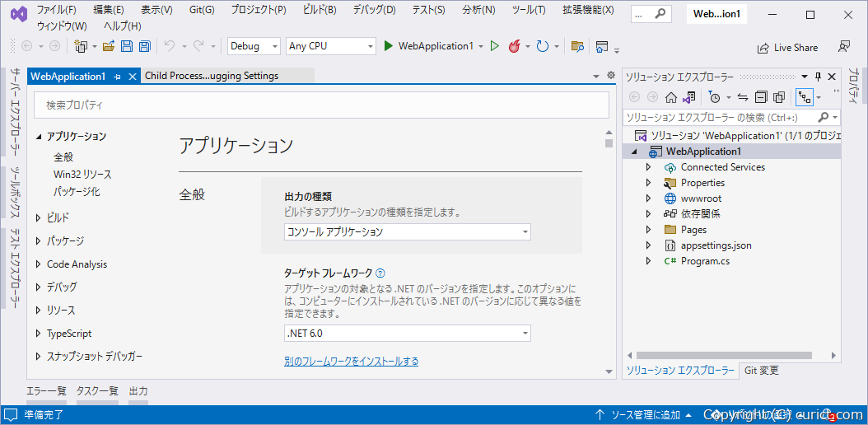Expand the Code Analysis section
The width and height of the screenshot is (868, 425).
38,264
